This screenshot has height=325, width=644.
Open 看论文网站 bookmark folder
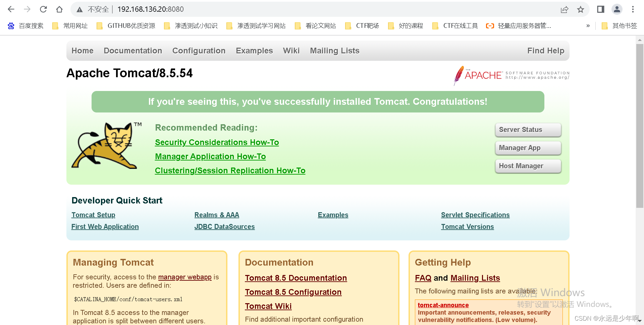pos(315,26)
